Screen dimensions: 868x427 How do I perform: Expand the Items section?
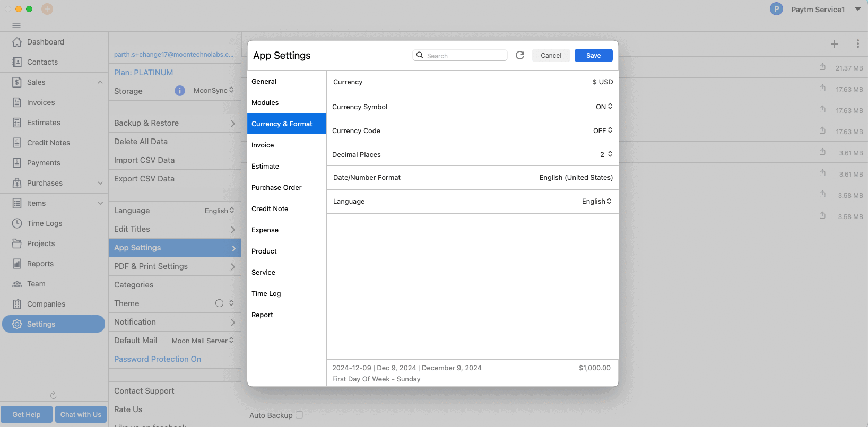[100, 203]
